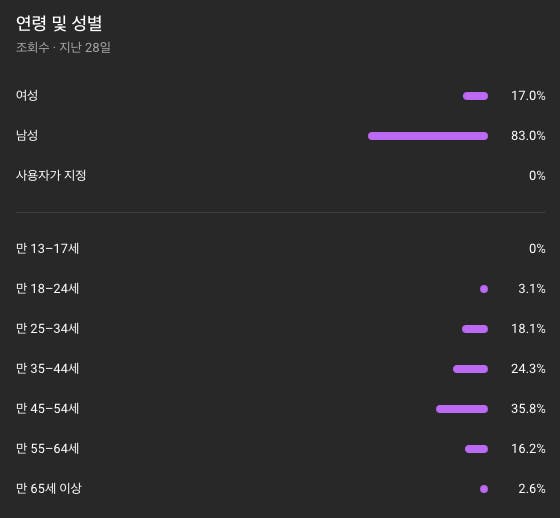
Task: Click the 만 25–34세 purple bar
Action: click(x=475, y=329)
